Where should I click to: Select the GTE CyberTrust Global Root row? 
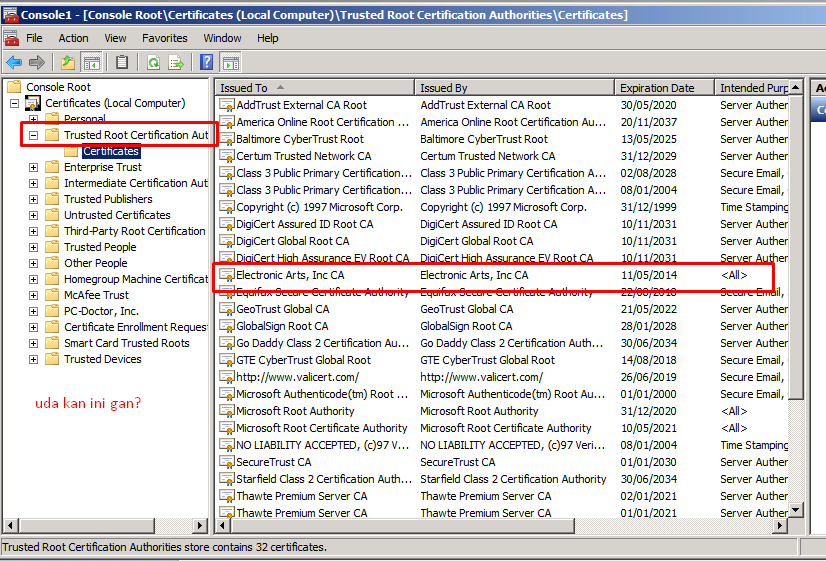click(x=503, y=360)
